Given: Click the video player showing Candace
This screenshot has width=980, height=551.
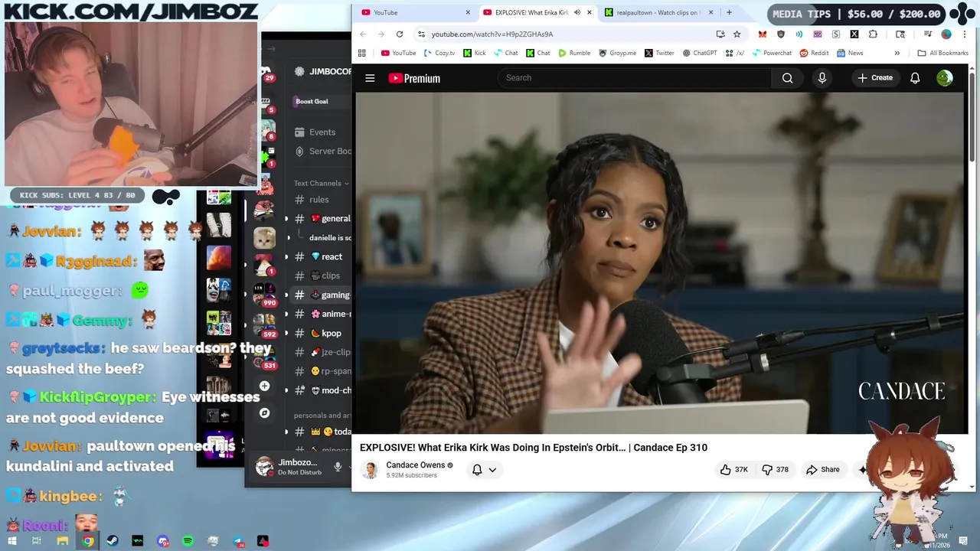Looking at the screenshot, I should (659, 263).
